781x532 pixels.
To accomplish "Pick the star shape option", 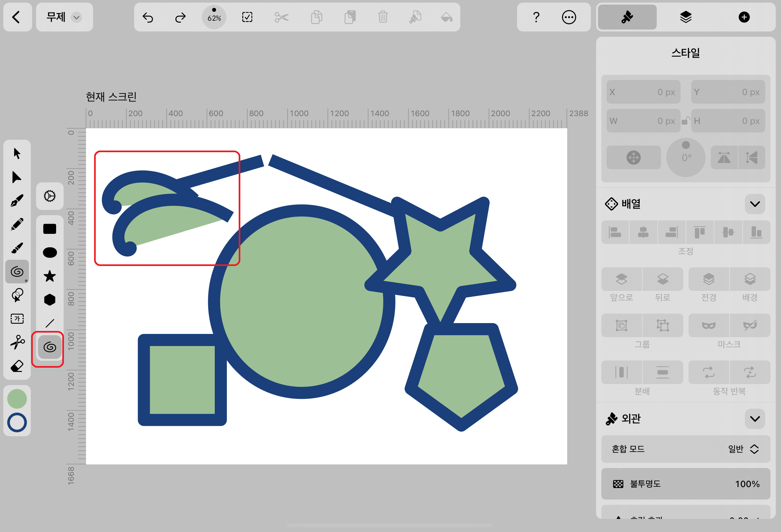I will [x=50, y=276].
